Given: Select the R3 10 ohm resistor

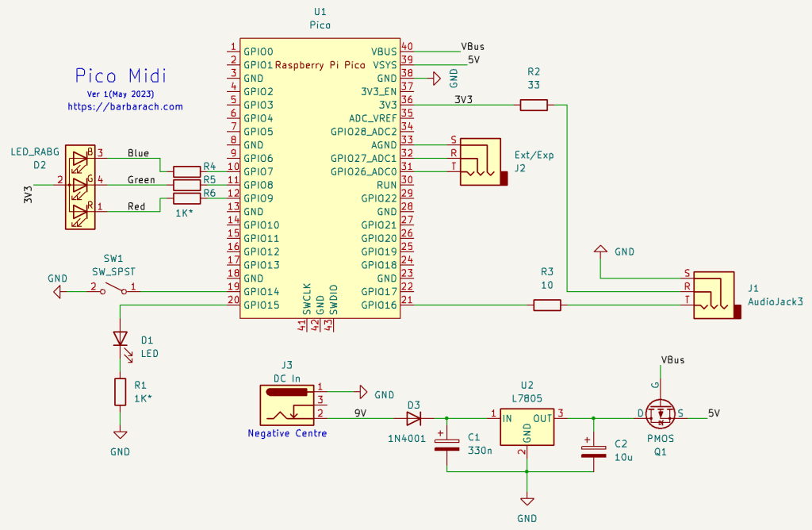Looking at the screenshot, I should 547,305.
